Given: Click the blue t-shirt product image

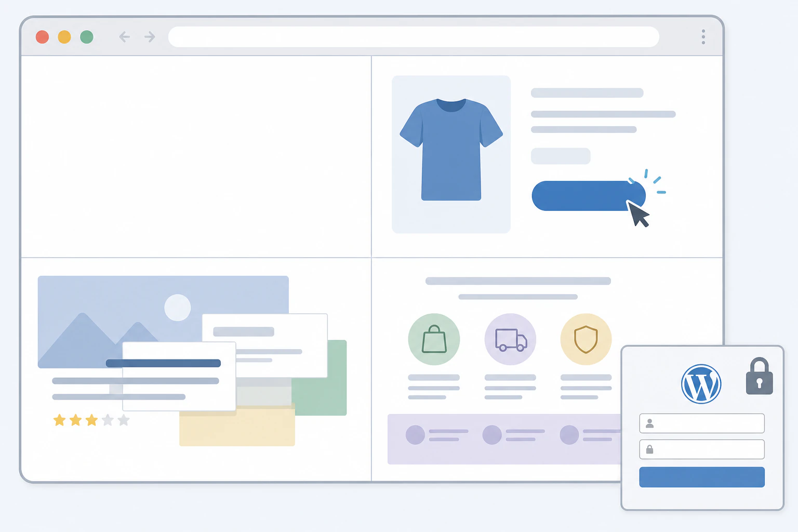Looking at the screenshot, I should pos(451,149).
